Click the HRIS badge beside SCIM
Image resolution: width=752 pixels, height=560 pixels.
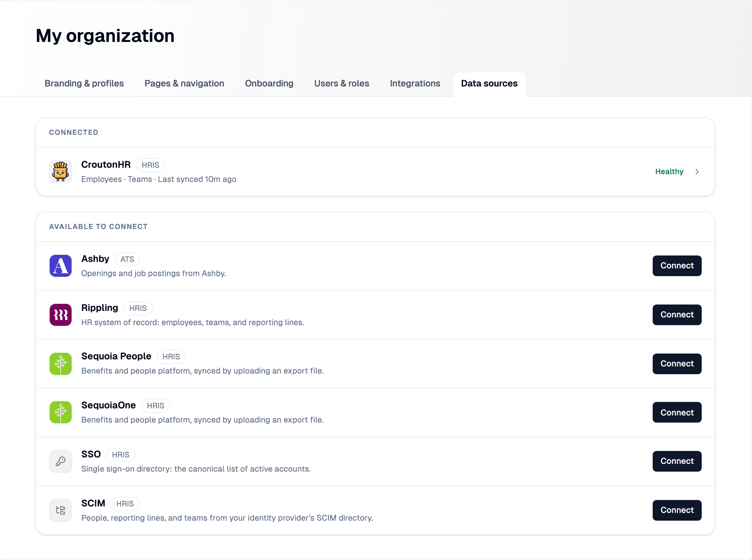point(125,504)
